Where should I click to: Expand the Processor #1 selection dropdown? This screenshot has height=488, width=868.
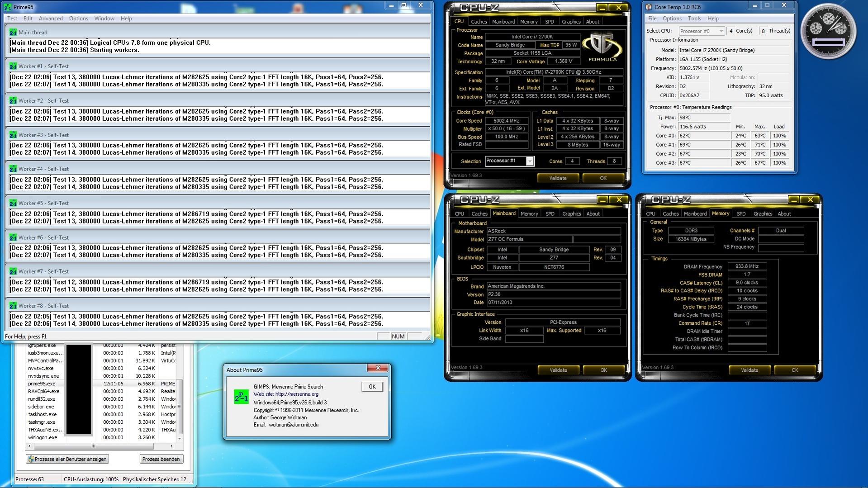tap(530, 161)
